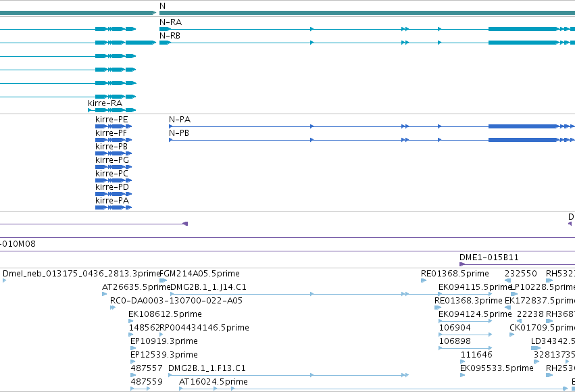575x392 pixels.
Task: Select the FGM214A05.5prime EST label
Action: 200,274
